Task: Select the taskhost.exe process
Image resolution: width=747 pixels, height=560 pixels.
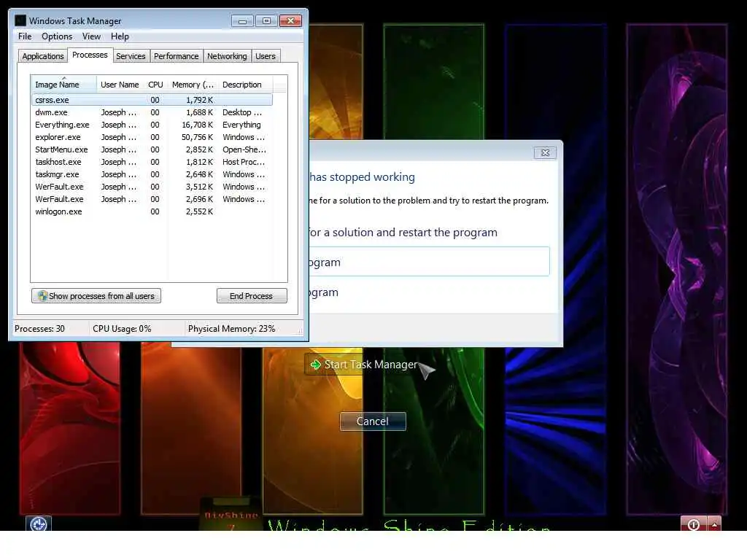Action: 152,162
